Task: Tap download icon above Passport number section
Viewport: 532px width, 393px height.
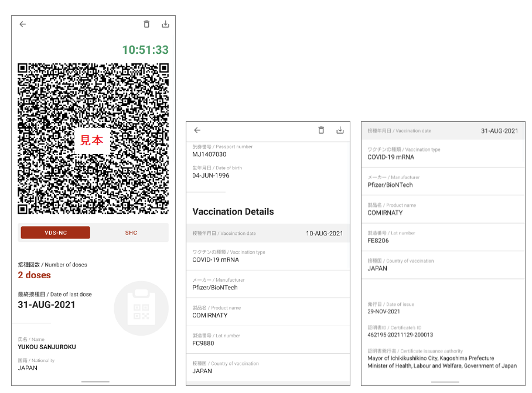Action: (340, 130)
